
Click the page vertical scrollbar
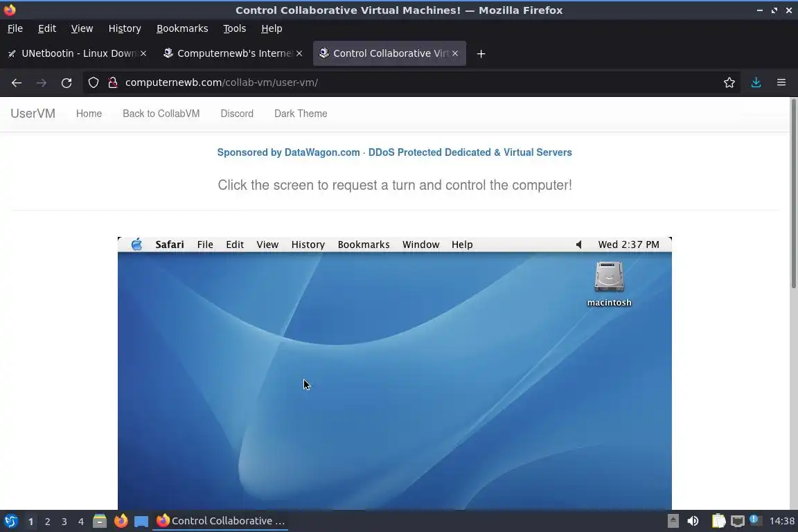pyautogui.click(x=793, y=193)
